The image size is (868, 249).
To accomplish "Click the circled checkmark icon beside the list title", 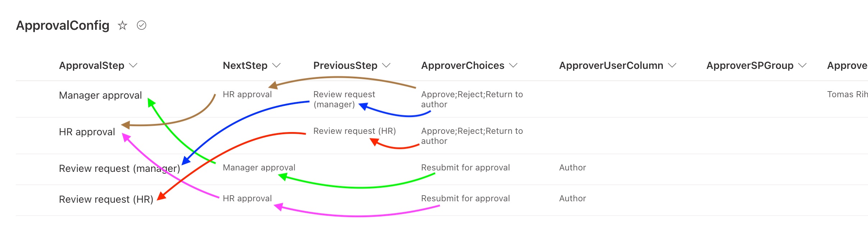I will point(141,25).
